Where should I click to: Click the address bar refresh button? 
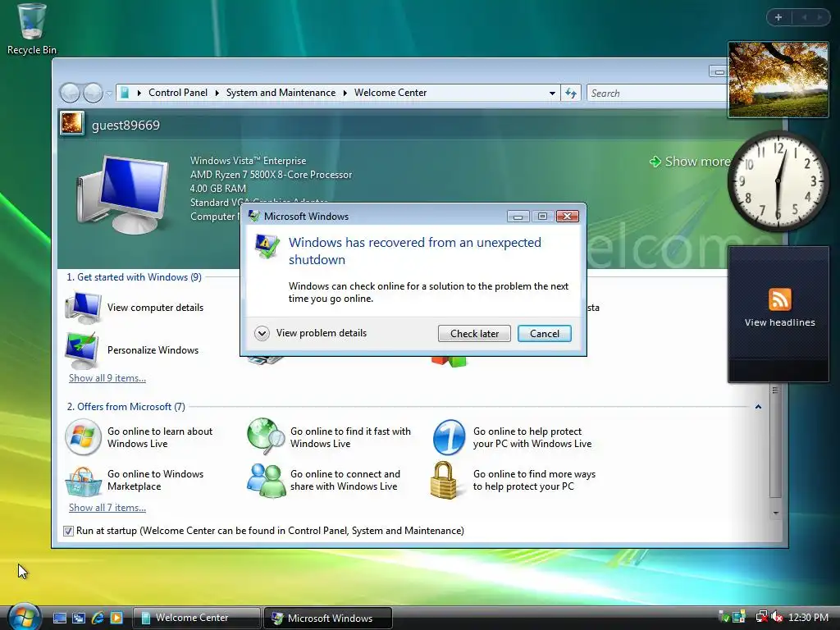pos(571,94)
